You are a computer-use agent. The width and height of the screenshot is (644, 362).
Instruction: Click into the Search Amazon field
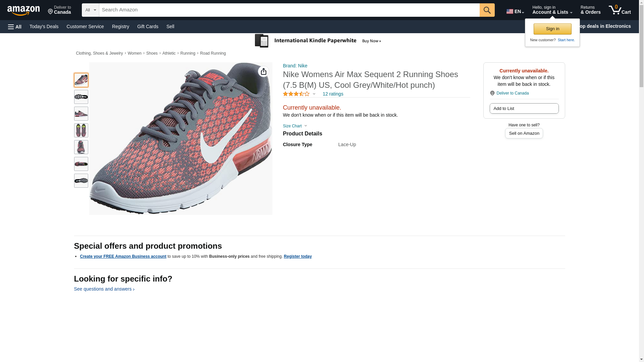click(x=289, y=10)
